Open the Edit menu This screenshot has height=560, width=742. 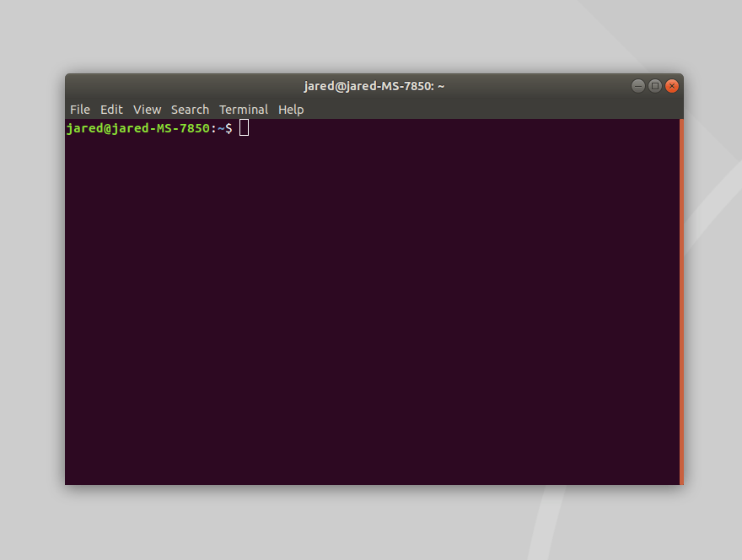(111, 110)
